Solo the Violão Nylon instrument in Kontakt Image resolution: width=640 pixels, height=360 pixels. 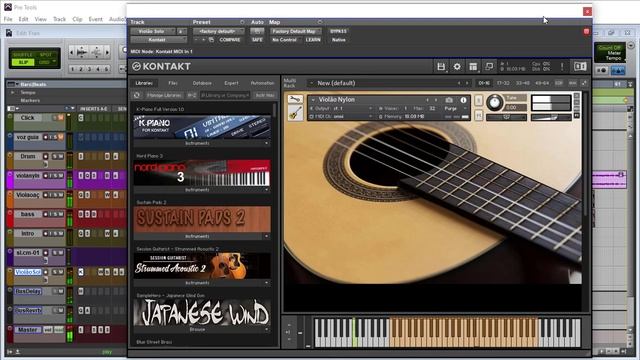478,100
